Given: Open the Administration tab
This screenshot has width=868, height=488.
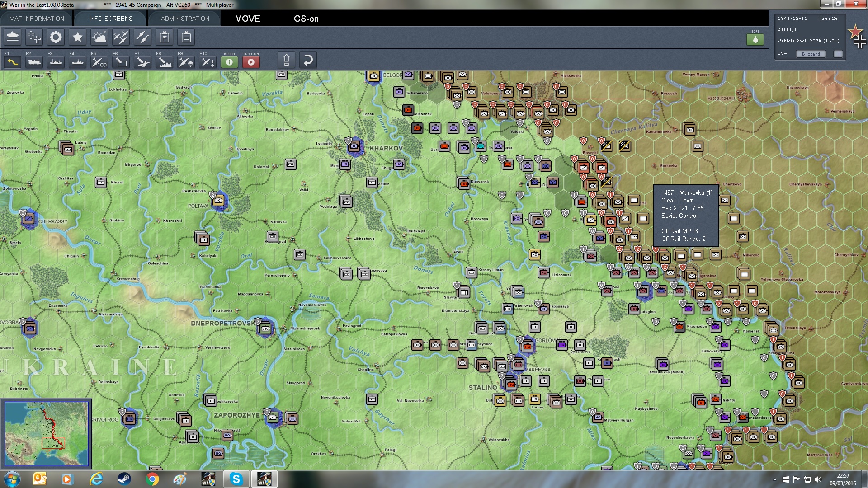Looking at the screenshot, I should 185,19.
